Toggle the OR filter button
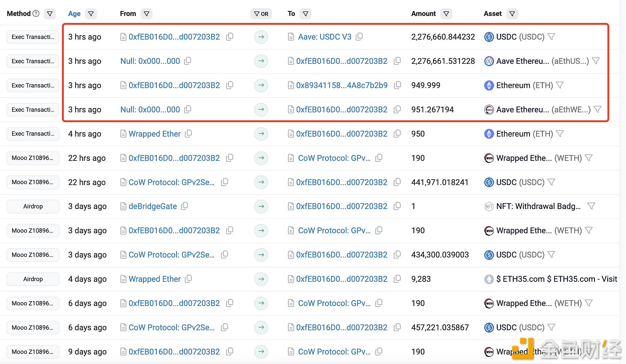Image resolution: width=626 pixels, height=364 pixels. click(261, 14)
